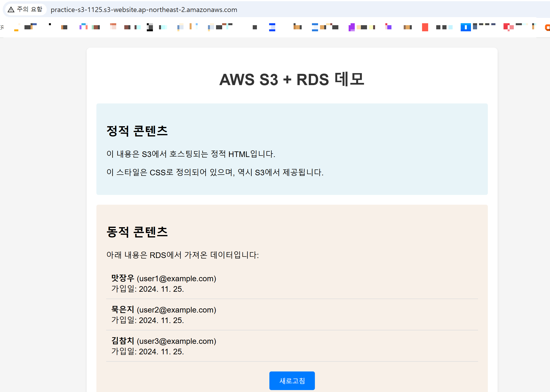Select the 묵은지 user entry
Image resolution: width=550 pixels, height=392 pixels.
pos(123,309)
